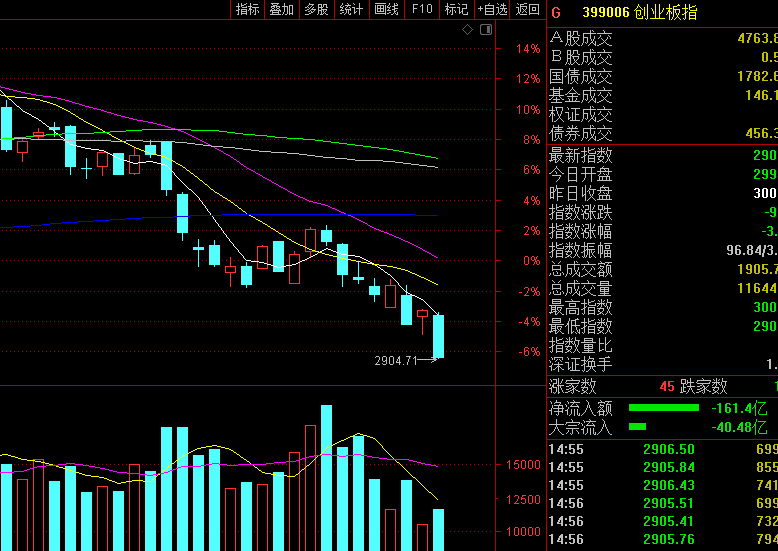Click the tallest volume bar in lower panel

[326, 476]
